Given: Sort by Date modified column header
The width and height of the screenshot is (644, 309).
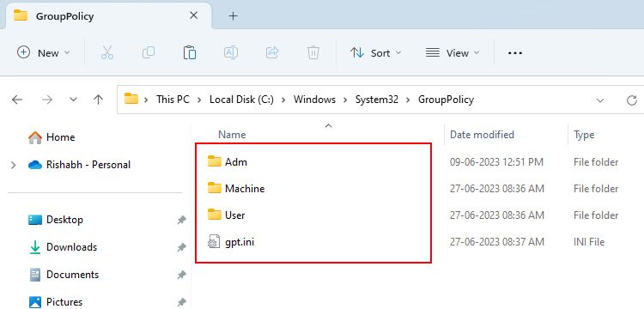Looking at the screenshot, I should click(x=482, y=135).
